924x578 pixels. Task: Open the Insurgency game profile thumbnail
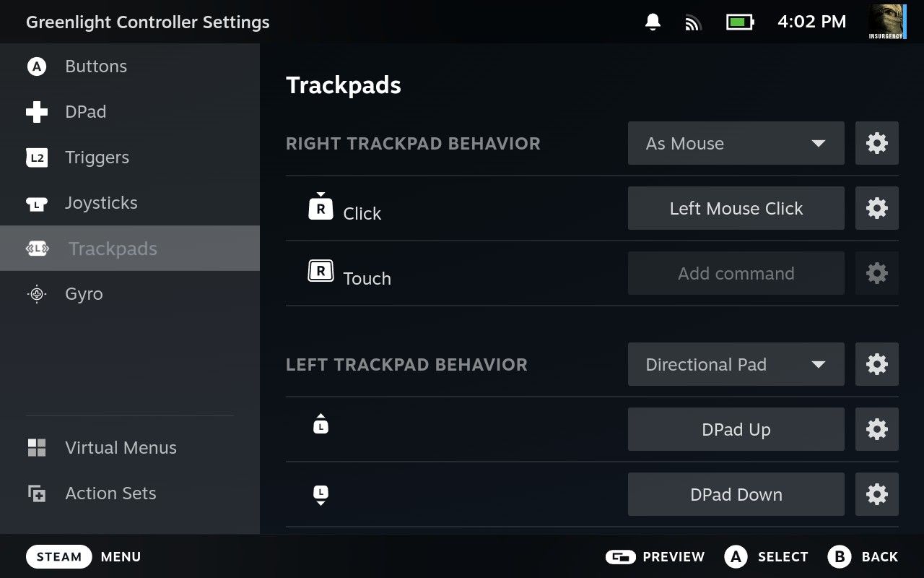tap(887, 22)
